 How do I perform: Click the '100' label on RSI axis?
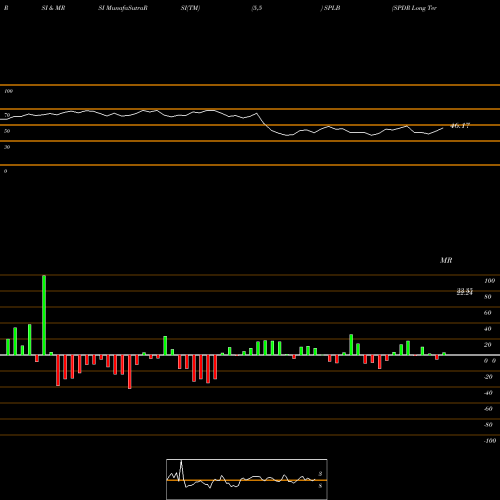8,91
